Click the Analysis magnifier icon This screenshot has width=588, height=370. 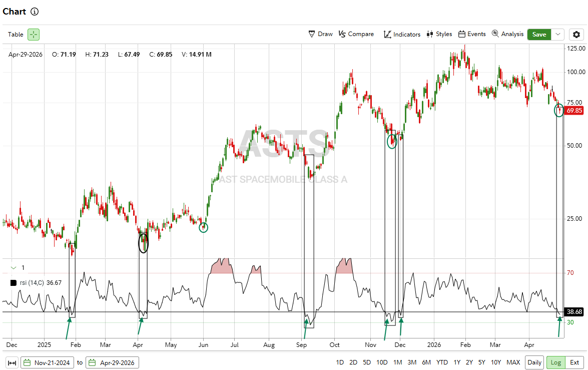495,34
